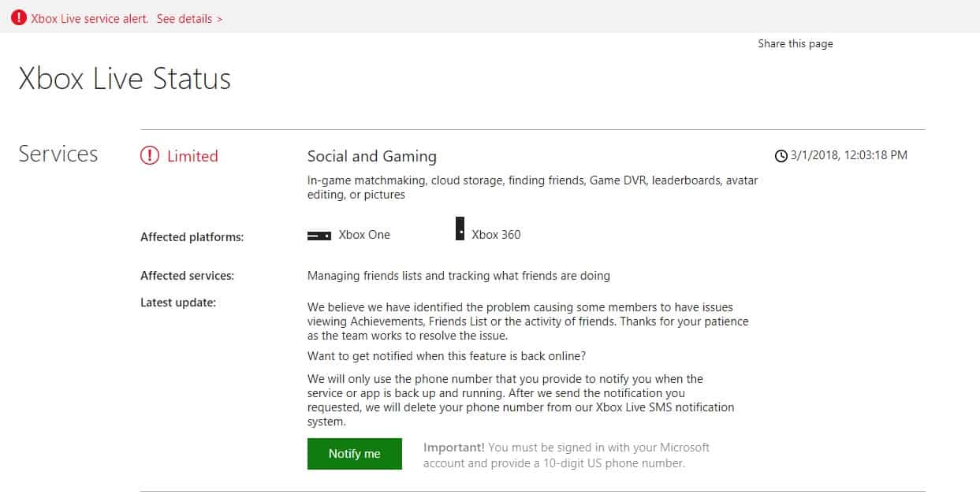Click the Xbox 360 console icon
This screenshot has width=980, height=498.
[x=460, y=229]
